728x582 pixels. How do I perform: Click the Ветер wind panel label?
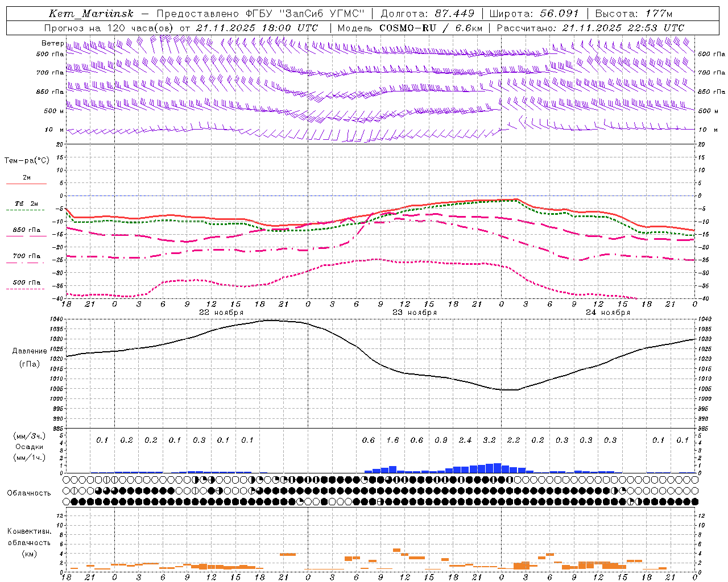pyautogui.click(x=52, y=43)
